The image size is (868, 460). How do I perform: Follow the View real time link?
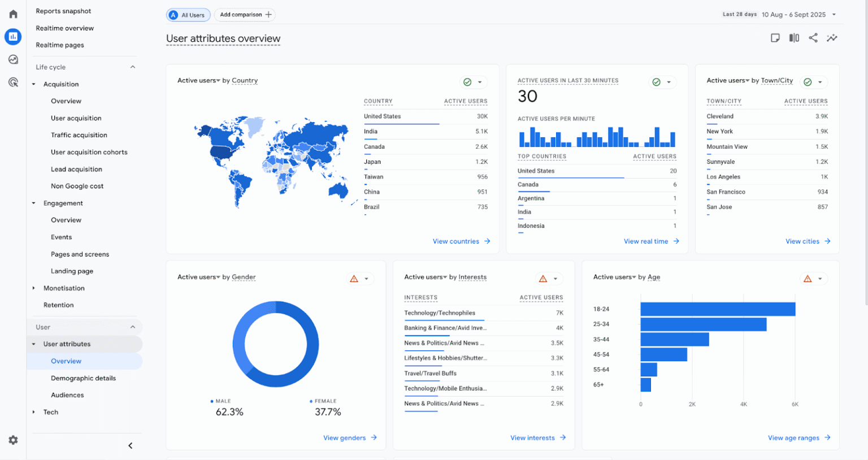tap(646, 241)
